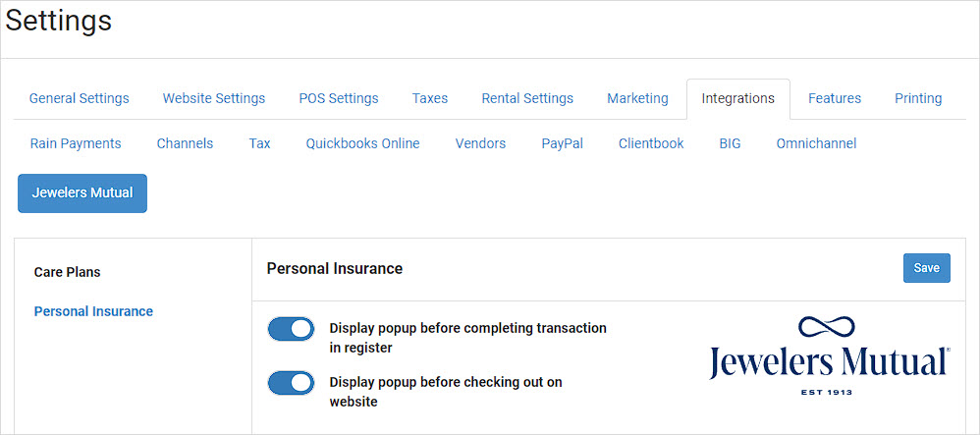This screenshot has width=980, height=435.
Task: Save the Personal Insurance settings
Action: 926,267
